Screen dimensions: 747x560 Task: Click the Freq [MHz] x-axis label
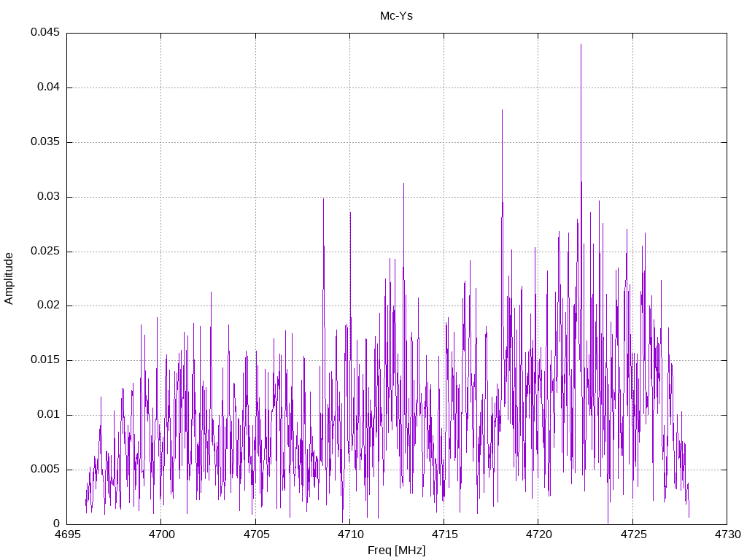point(396,551)
